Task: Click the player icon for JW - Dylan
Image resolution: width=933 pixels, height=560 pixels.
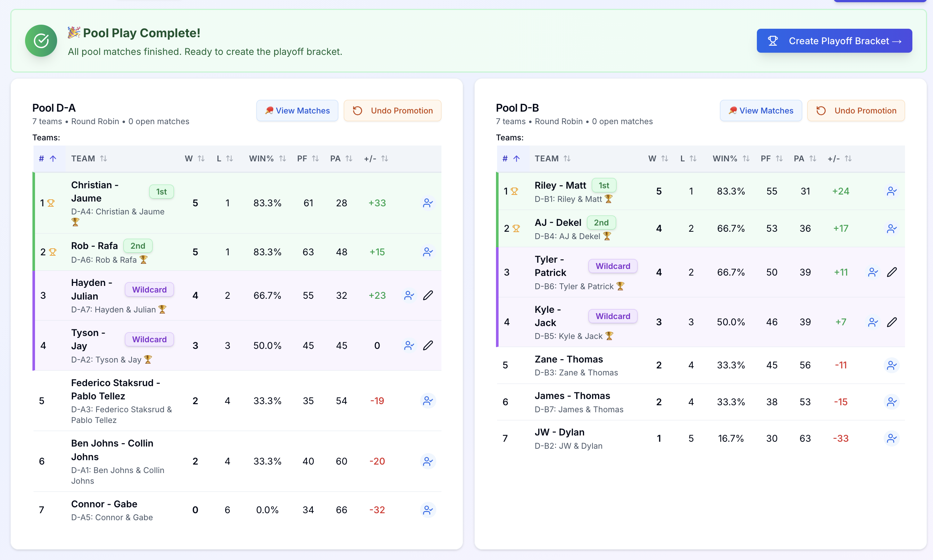Action: pyautogui.click(x=891, y=438)
